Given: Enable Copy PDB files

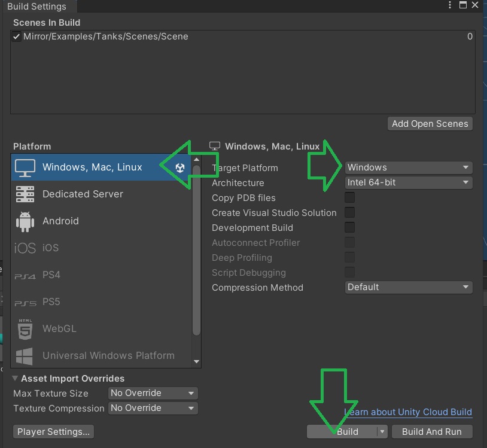Looking at the screenshot, I should (349, 197).
